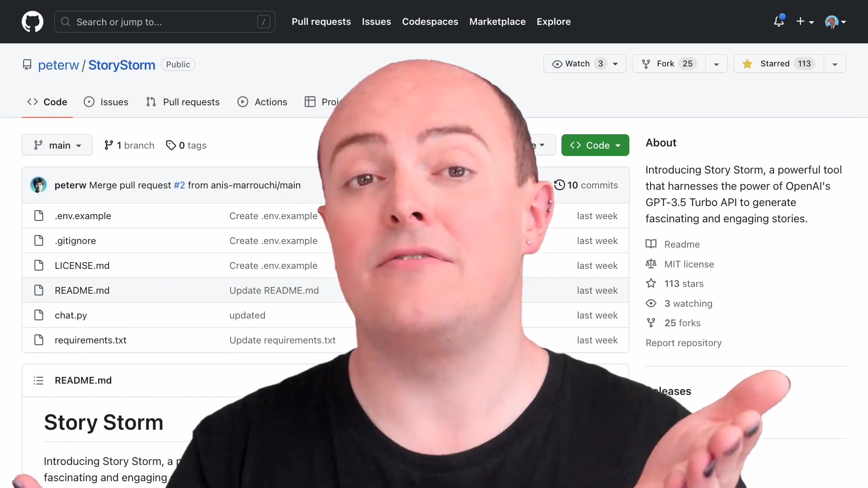Open the 'updated' commit message for chat.py
868x488 pixels.
point(247,315)
